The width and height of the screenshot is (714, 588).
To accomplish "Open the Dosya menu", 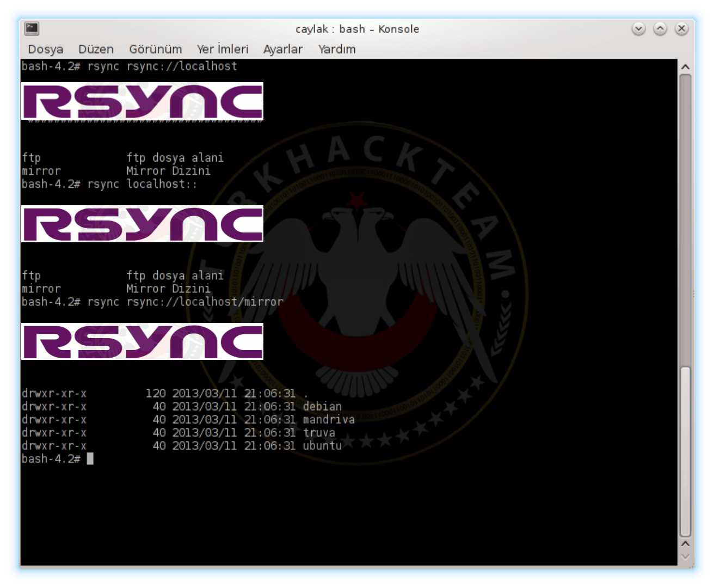I will click(45, 49).
